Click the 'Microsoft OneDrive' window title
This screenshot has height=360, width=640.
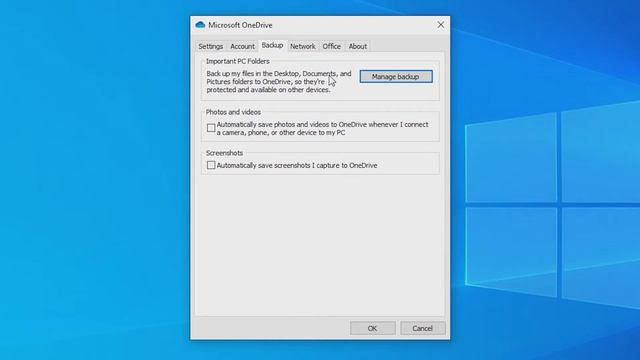(x=240, y=25)
